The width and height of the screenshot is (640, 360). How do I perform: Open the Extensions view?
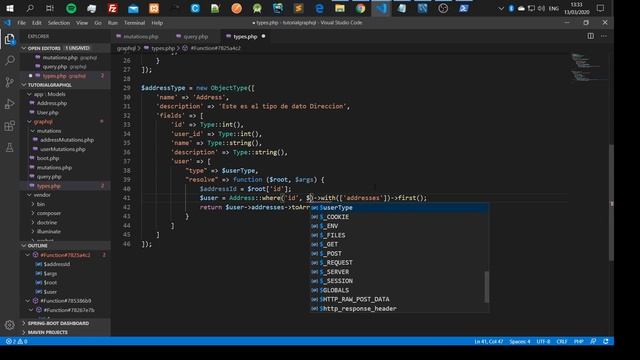(x=10, y=126)
